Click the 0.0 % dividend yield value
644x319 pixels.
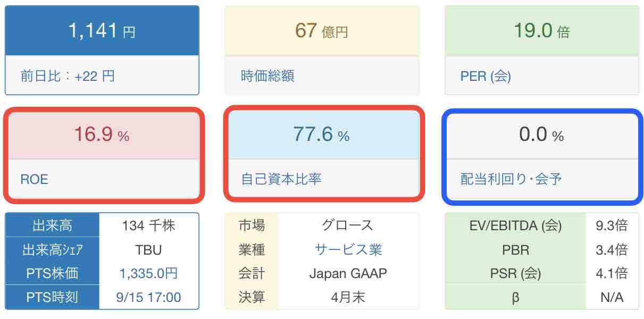tap(541, 135)
